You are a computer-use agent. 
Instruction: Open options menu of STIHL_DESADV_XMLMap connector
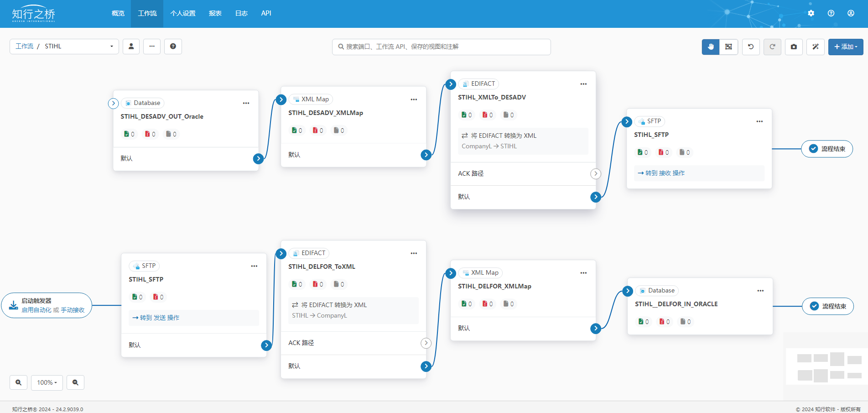pyautogui.click(x=414, y=99)
